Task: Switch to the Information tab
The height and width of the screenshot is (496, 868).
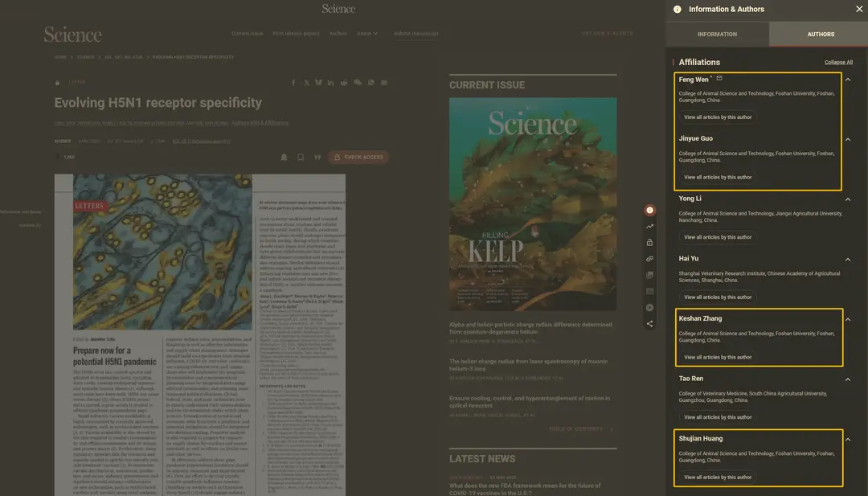Action: (717, 35)
